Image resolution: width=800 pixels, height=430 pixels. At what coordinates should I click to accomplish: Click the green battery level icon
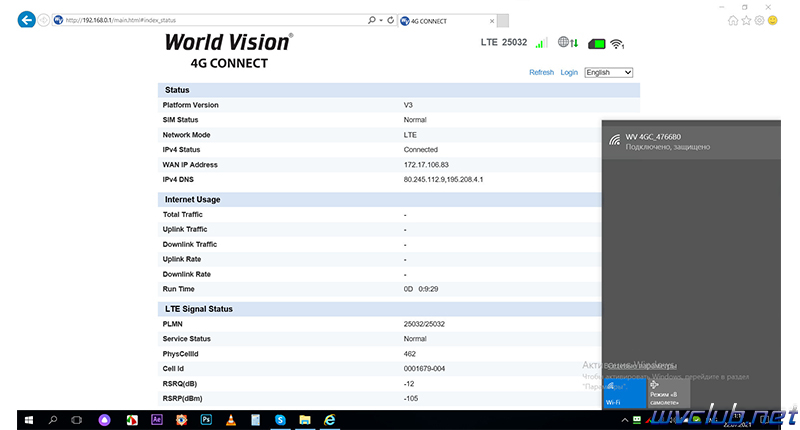click(x=596, y=44)
